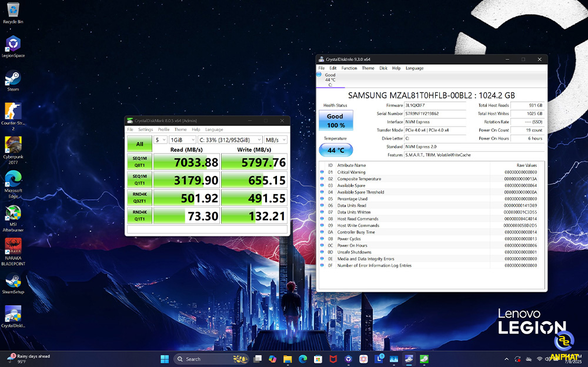Select the Power Cycles attribute row
Screen dimensions: 588x367
(x=429, y=239)
